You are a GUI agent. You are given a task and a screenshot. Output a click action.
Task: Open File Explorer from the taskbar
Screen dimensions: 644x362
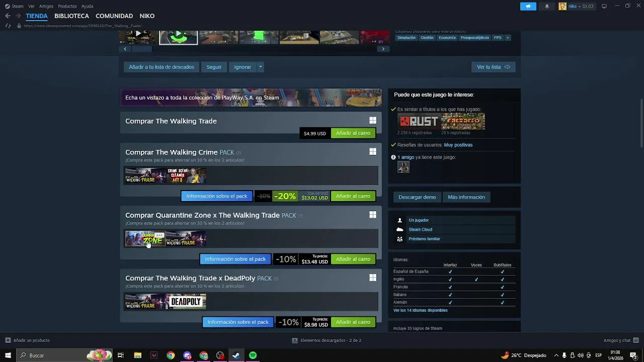tap(137, 355)
